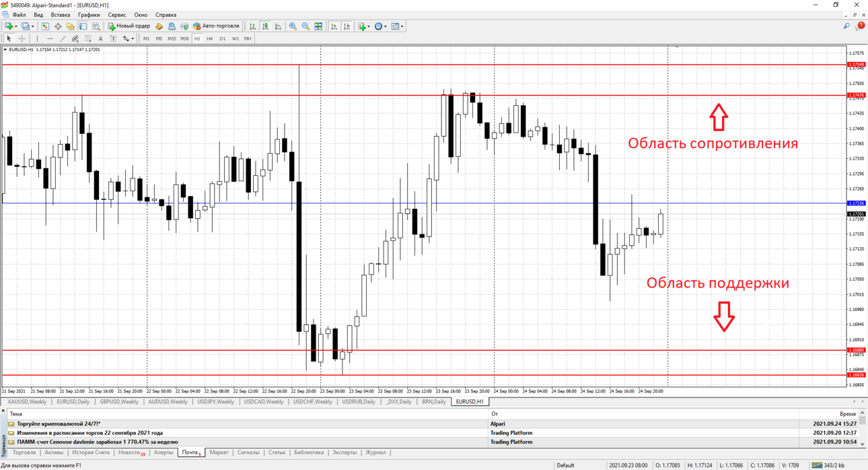868x470 pixels.
Task: Set timeframe to D1
Action: tap(223, 38)
